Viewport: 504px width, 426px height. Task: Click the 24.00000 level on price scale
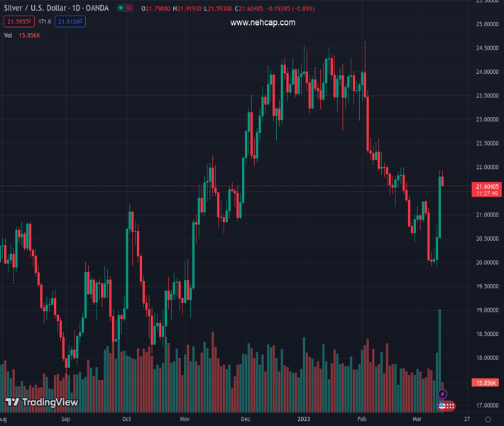[486, 72]
